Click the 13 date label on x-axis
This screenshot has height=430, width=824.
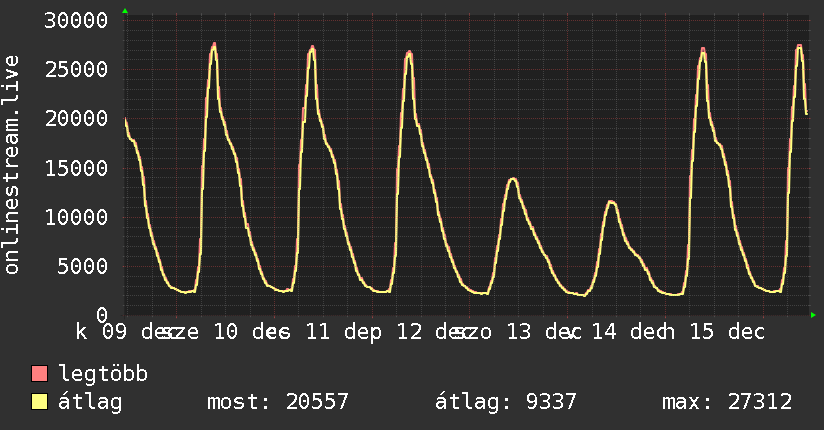519,332
